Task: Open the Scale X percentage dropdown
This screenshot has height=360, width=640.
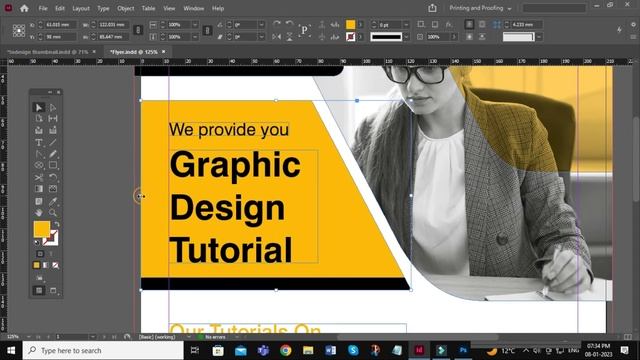Action: click(x=195, y=25)
